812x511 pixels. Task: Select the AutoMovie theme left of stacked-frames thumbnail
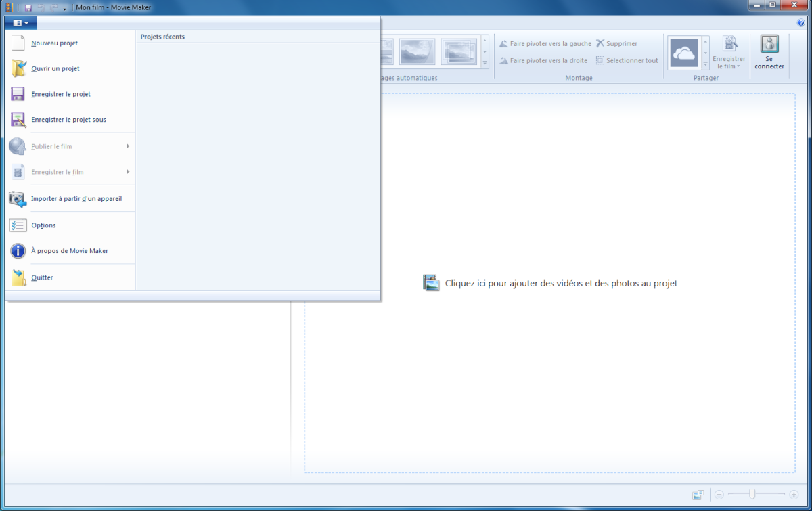click(x=417, y=51)
